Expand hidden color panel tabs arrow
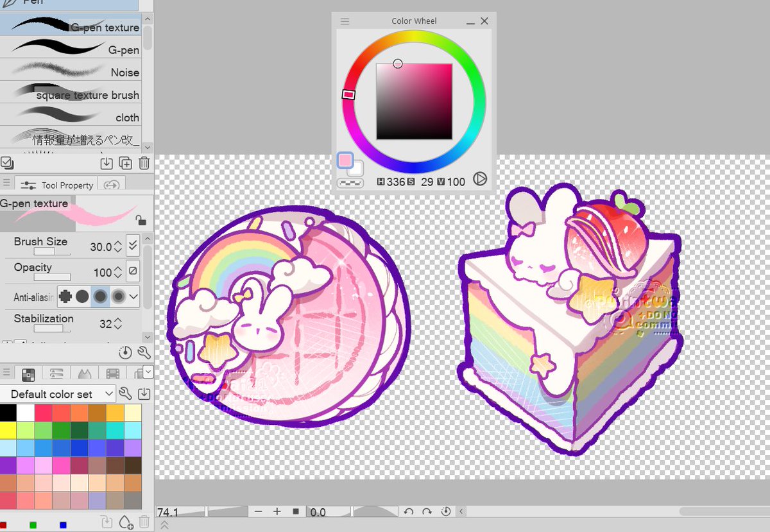 [148, 371]
